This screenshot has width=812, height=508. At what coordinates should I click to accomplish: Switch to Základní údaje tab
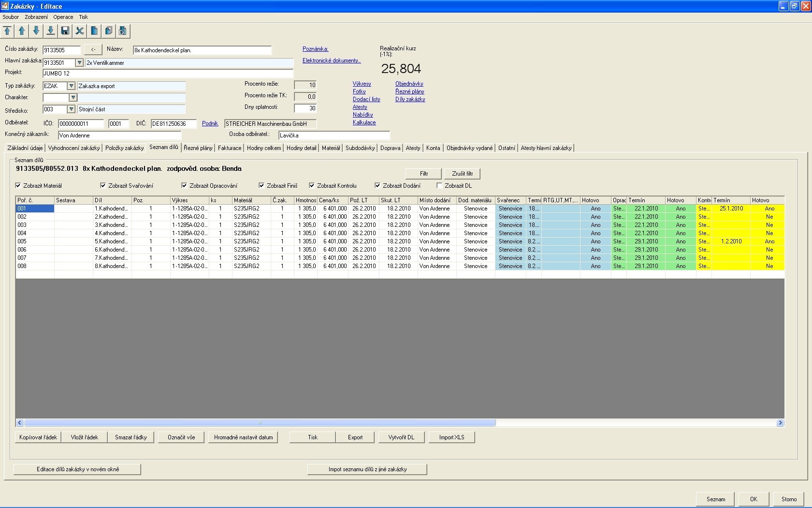(25, 148)
